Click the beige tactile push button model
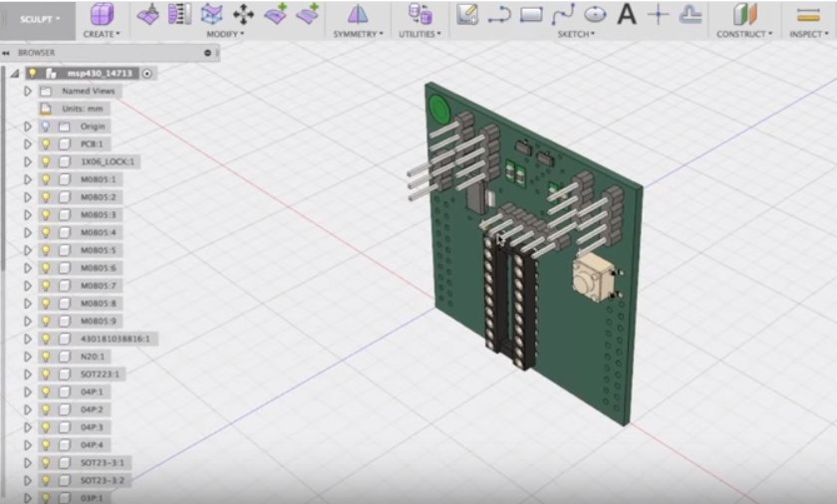837x504 pixels. pyautogui.click(x=592, y=277)
